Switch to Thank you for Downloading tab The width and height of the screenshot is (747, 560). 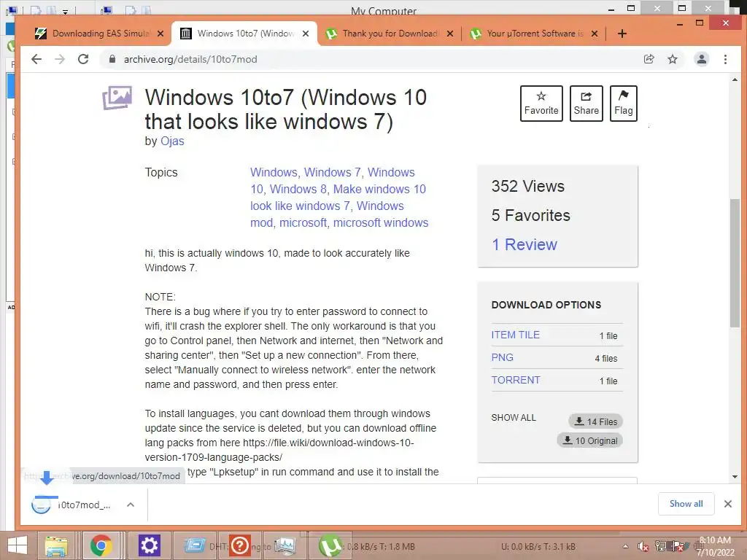tap(388, 34)
